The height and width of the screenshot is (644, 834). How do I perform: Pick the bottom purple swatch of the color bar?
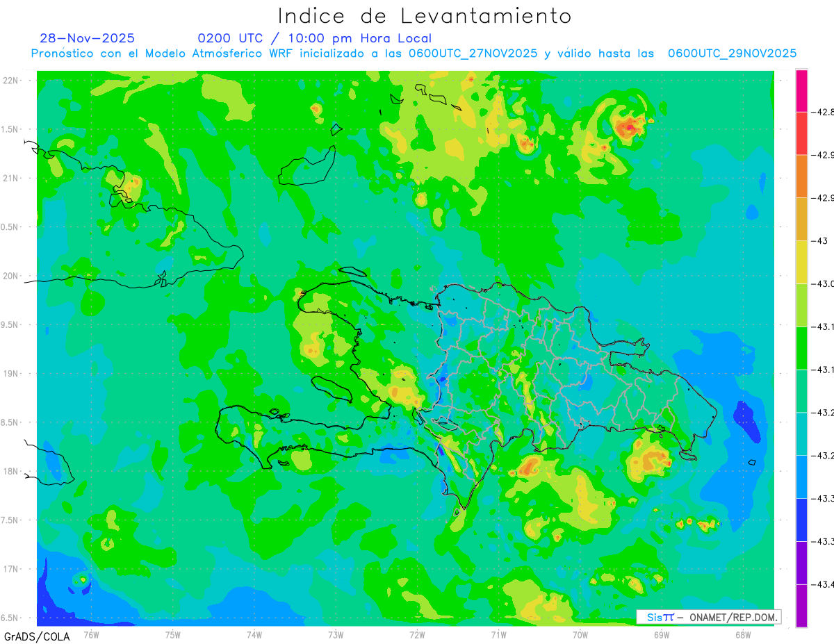801,605
